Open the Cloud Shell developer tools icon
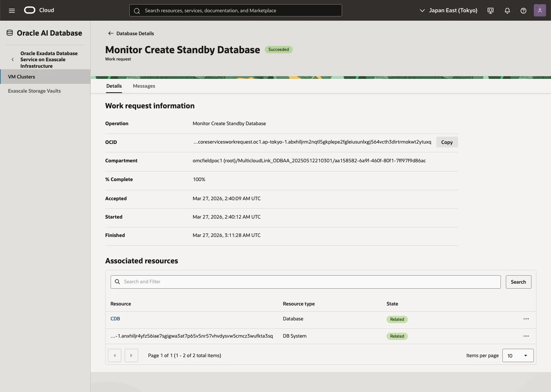The image size is (551, 392). point(491,10)
